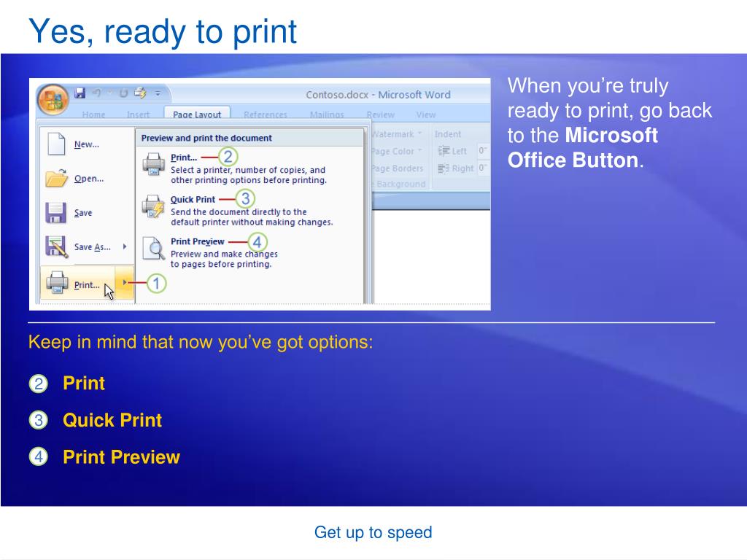Click the 'Quick Print' bullet text on slide
This screenshot has height=560, width=747.
pos(112,420)
